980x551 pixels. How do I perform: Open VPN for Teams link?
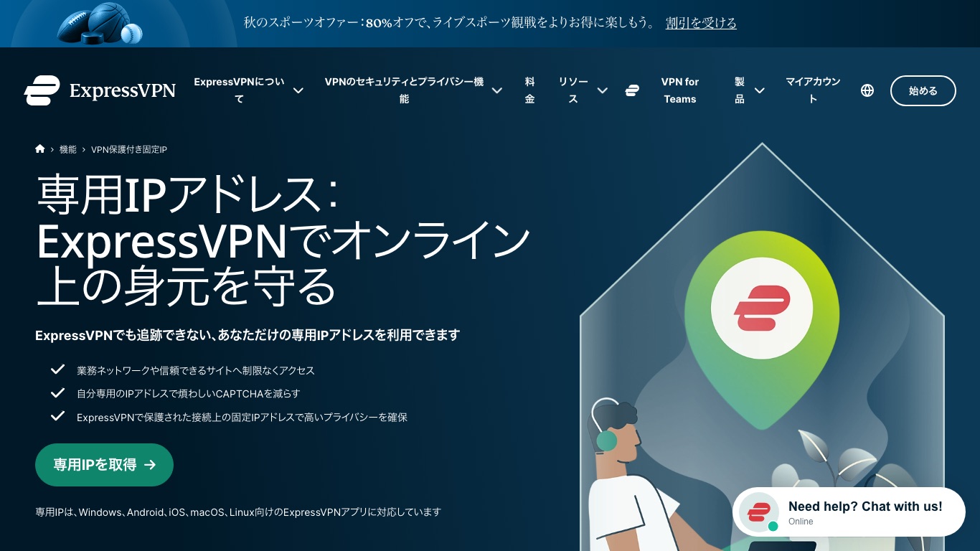680,90
